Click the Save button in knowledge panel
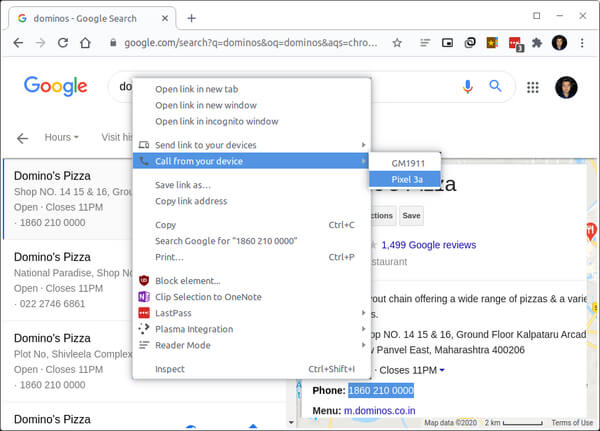 [411, 216]
